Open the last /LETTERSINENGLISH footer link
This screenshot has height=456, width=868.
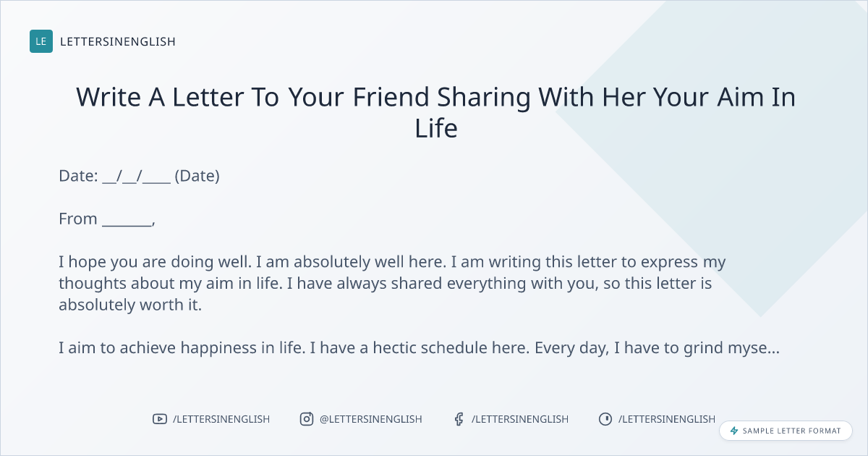pos(666,419)
